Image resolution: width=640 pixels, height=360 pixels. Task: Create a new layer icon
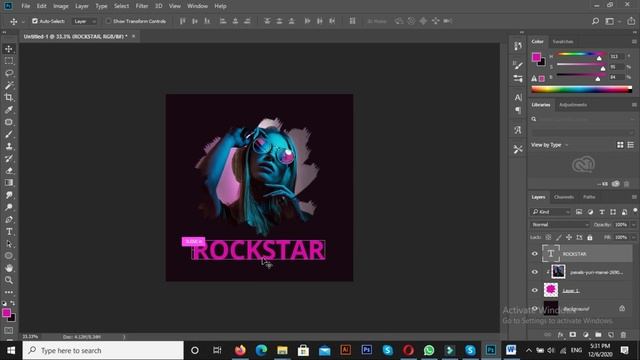[x=611, y=335]
